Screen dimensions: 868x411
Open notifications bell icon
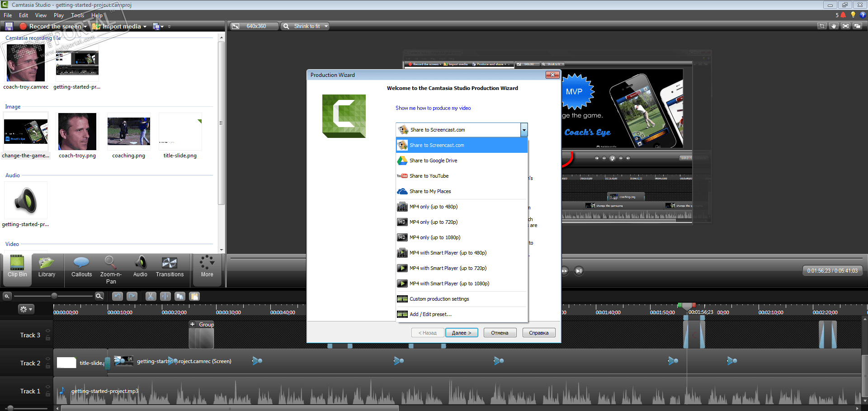pyautogui.click(x=843, y=15)
